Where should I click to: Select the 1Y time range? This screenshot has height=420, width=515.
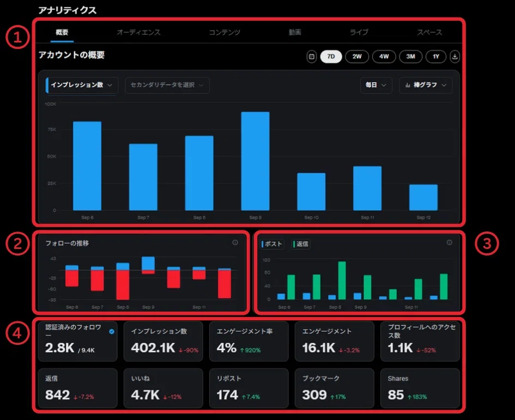point(436,57)
